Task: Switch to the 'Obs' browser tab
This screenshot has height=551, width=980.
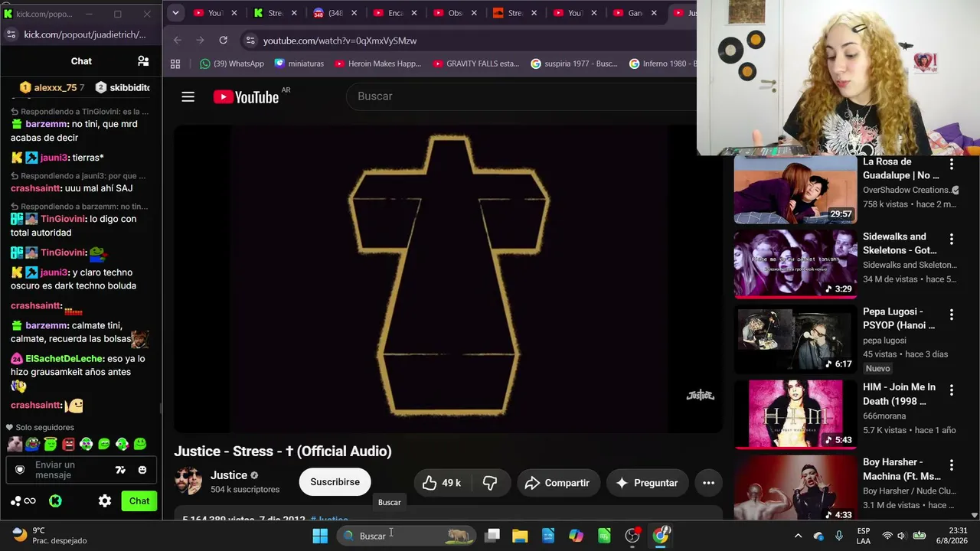Action: pyautogui.click(x=456, y=13)
